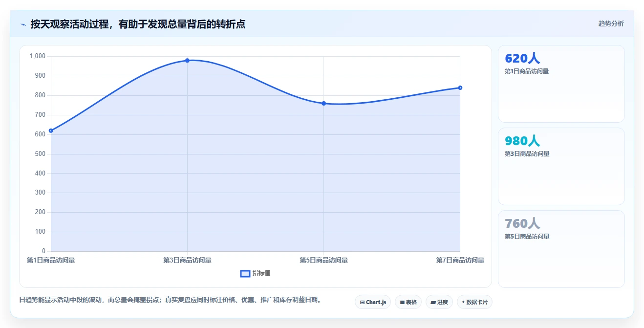Click the data point for 第7日商品访问量
Screen dimensions: 644x328
[460, 88]
